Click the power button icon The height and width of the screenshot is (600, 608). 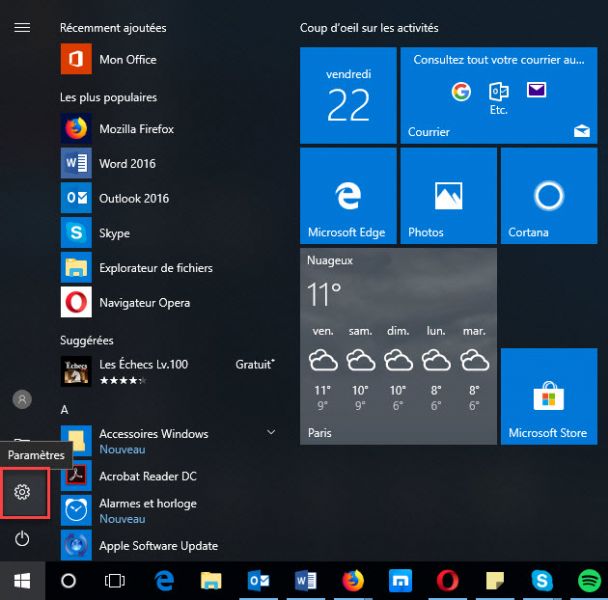click(22, 539)
